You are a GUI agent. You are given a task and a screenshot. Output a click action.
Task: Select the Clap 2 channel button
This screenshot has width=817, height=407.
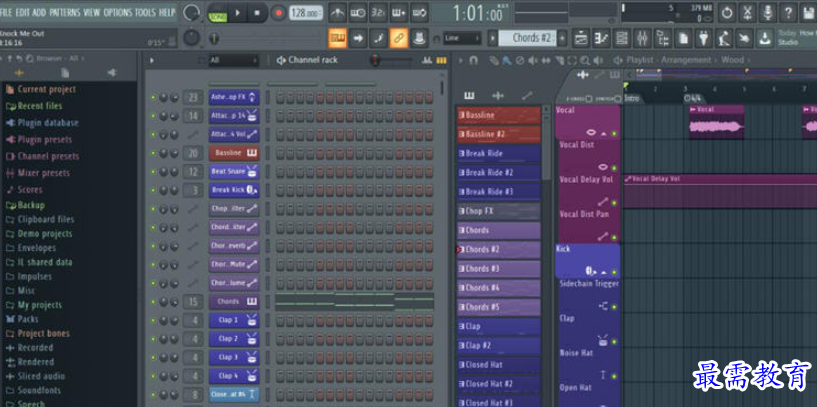(234, 339)
